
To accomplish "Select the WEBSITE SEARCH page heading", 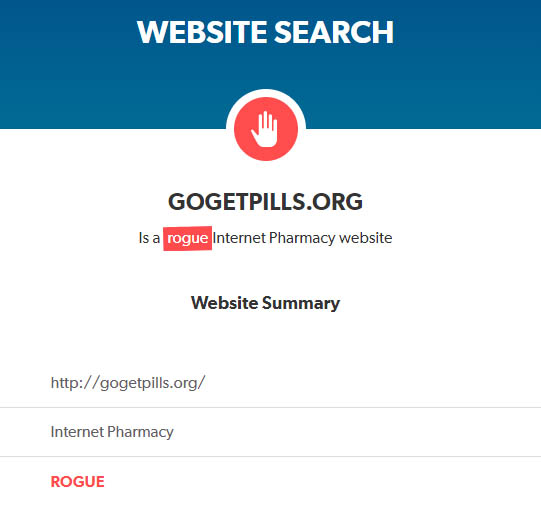I will pyautogui.click(x=265, y=32).
